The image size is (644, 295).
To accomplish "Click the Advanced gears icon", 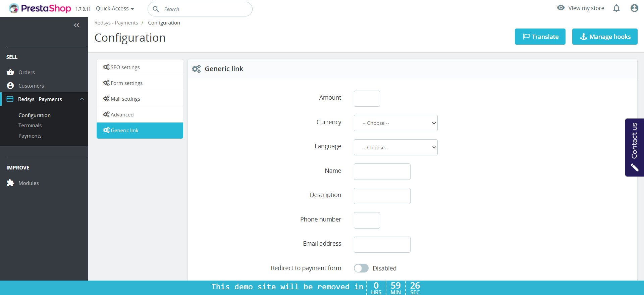I will [106, 114].
